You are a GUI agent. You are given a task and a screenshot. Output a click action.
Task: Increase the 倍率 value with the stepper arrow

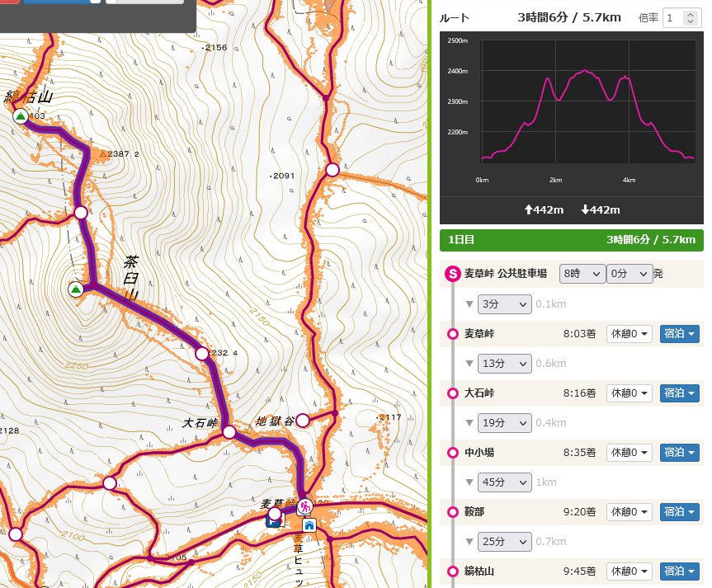pos(690,14)
